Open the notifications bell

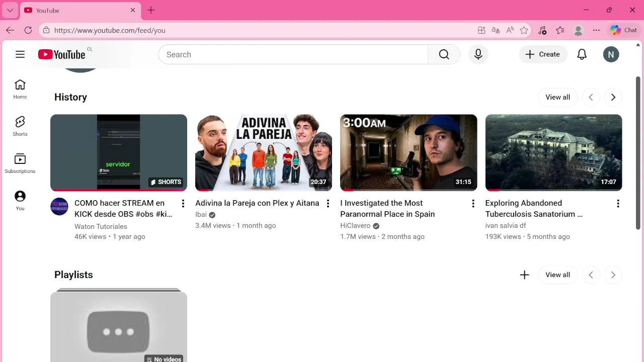[x=582, y=54]
